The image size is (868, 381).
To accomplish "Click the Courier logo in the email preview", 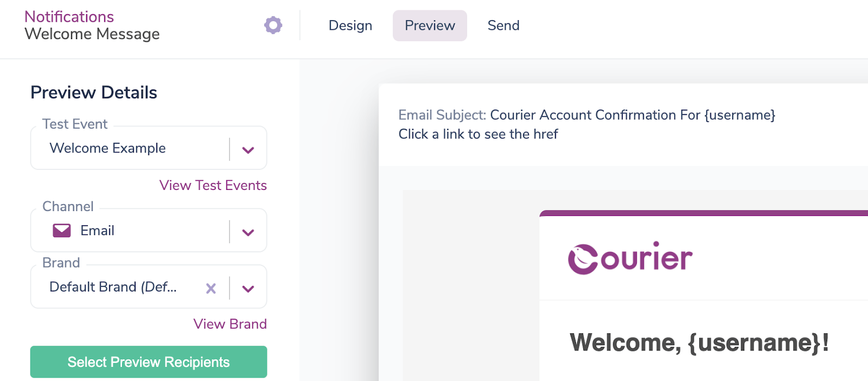I will 630,258.
